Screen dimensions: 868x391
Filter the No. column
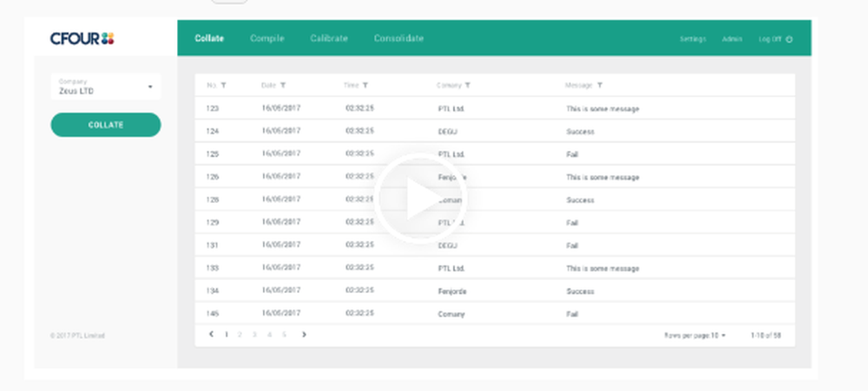pyautogui.click(x=224, y=86)
